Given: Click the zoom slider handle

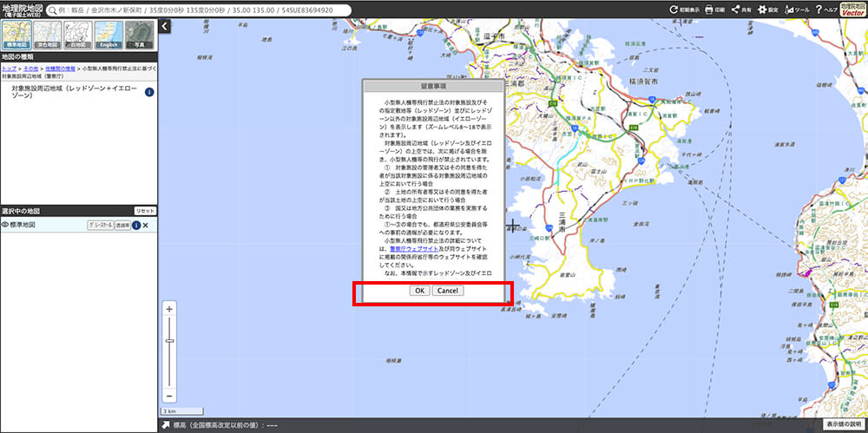Looking at the screenshot, I should (x=169, y=341).
